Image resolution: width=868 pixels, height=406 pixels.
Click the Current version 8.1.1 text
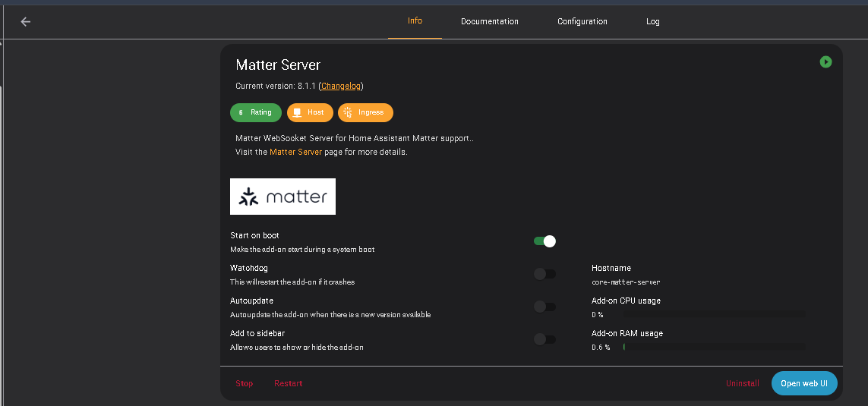[276, 87]
